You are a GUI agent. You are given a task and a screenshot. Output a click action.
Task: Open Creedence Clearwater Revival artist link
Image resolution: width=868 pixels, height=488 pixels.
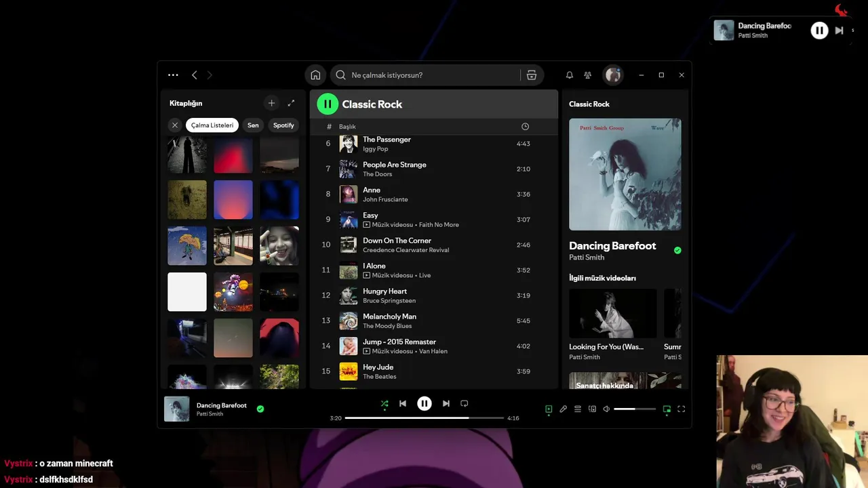[x=406, y=250]
